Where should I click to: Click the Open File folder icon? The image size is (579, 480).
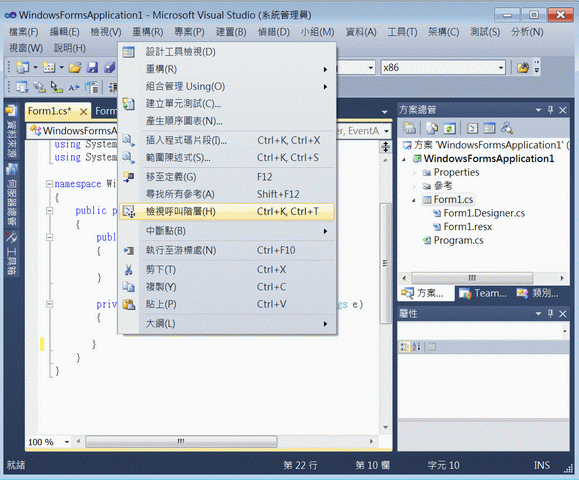(x=75, y=68)
